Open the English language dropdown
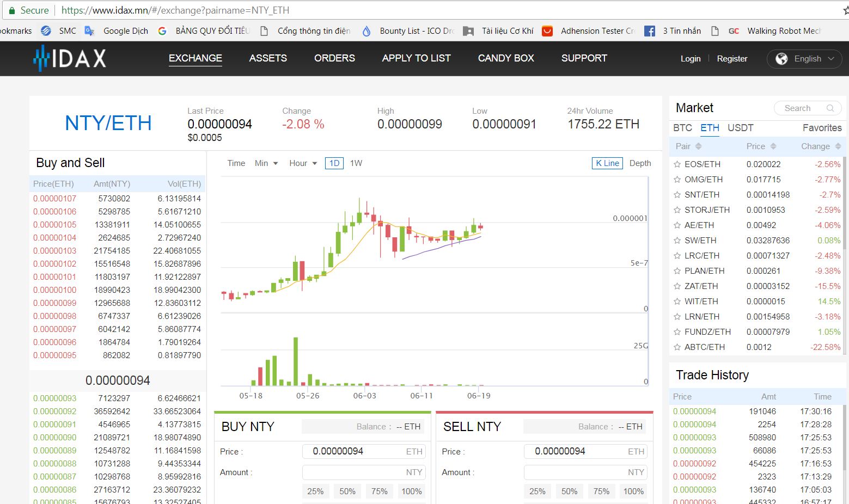 point(804,59)
